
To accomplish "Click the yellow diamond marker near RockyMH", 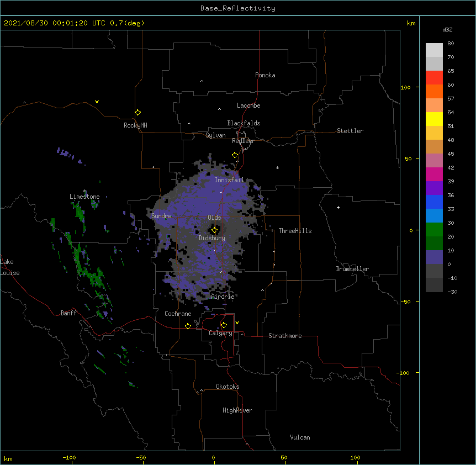I will point(138,113).
